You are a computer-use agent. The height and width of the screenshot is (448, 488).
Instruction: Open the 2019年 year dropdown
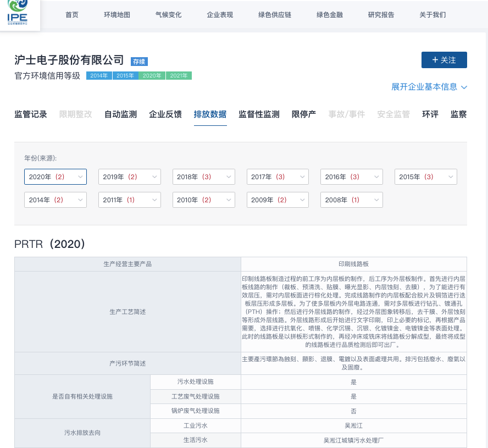pos(130,177)
